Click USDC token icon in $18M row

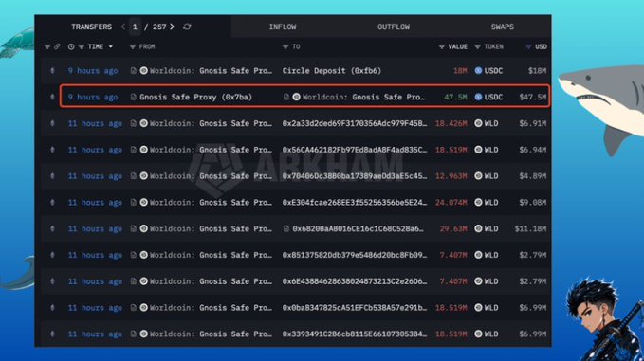click(x=478, y=70)
